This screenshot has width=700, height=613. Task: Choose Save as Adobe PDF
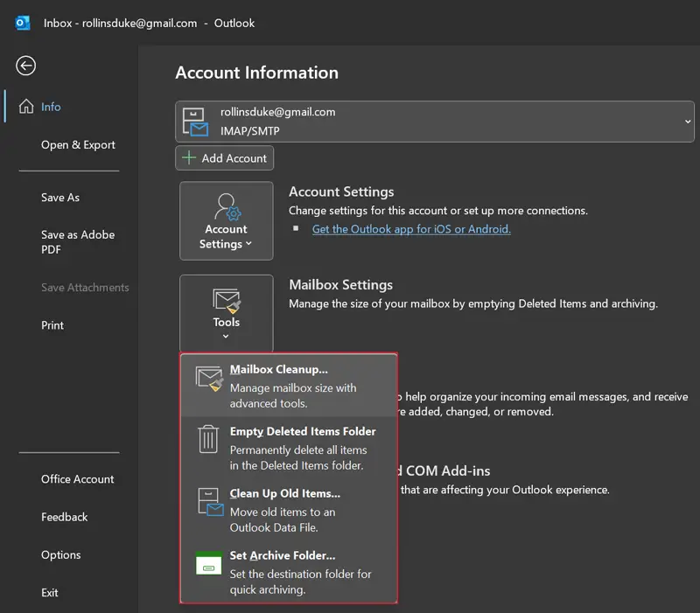pos(78,242)
